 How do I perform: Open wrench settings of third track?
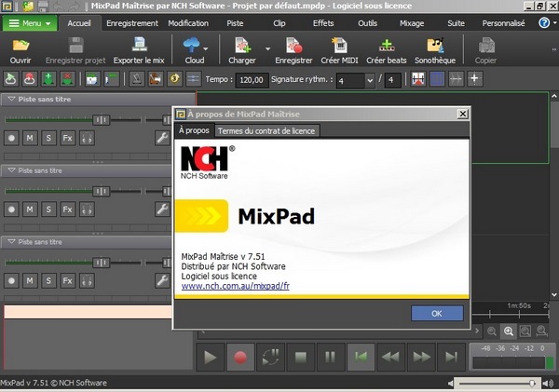click(x=162, y=281)
